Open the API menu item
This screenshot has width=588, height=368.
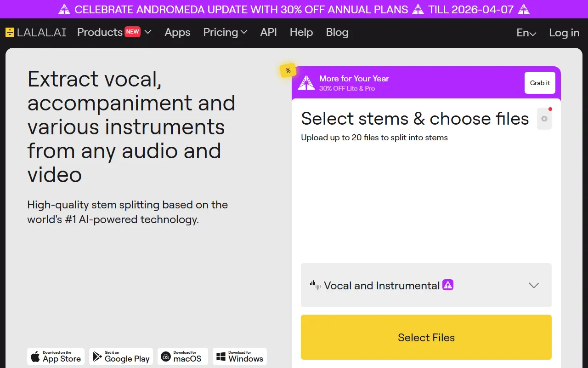click(268, 32)
